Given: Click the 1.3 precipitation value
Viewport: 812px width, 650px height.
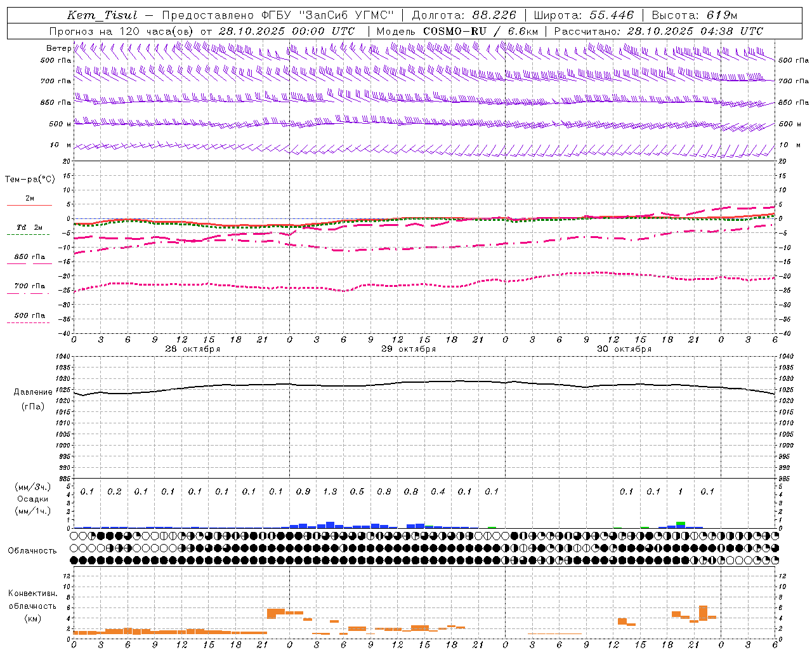Looking at the screenshot, I should [330, 492].
